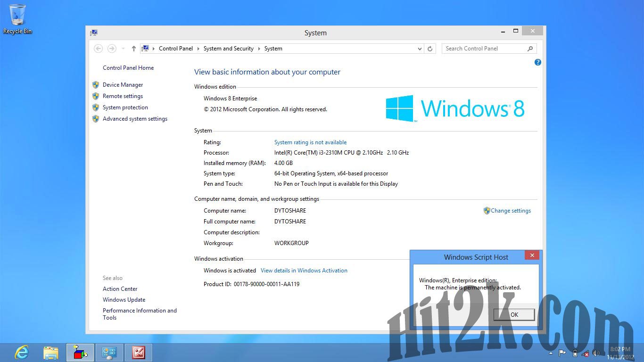644x362 pixels.
Task: Open Remote settings with shield icon
Action: pyautogui.click(x=123, y=96)
